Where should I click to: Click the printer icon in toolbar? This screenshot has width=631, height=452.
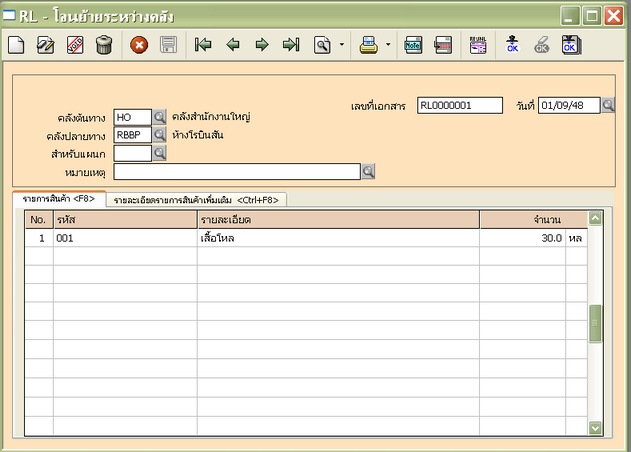368,45
